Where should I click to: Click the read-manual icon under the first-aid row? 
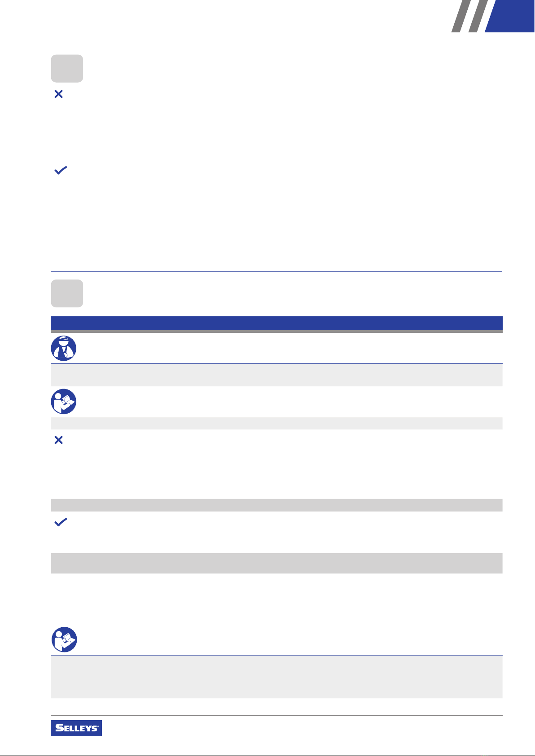coord(64,402)
